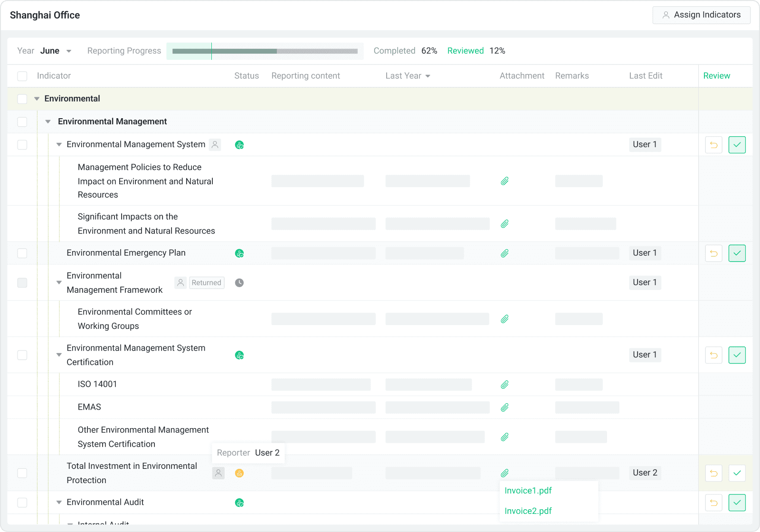Open the attachment for Environmental Emergency Plan
The width and height of the screenshot is (760, 532).
[504, 253]
